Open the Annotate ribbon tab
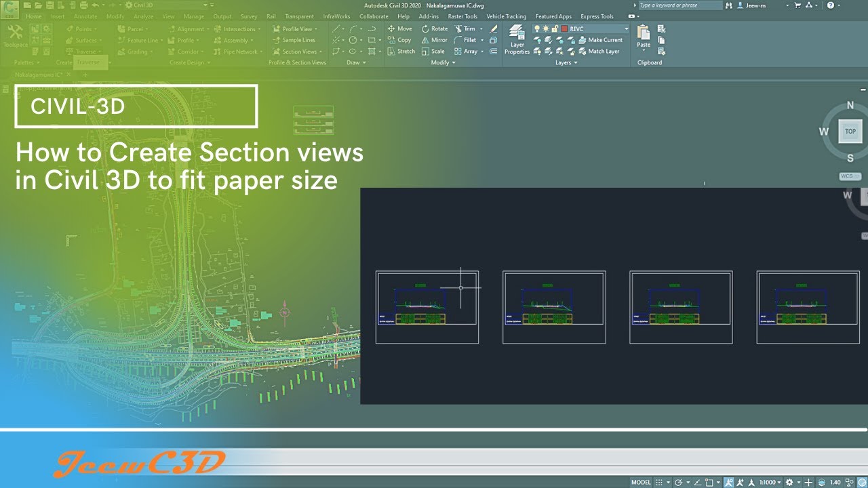This screenshot has width=868, height=488. pyautogui.click(x=85, y=16)
